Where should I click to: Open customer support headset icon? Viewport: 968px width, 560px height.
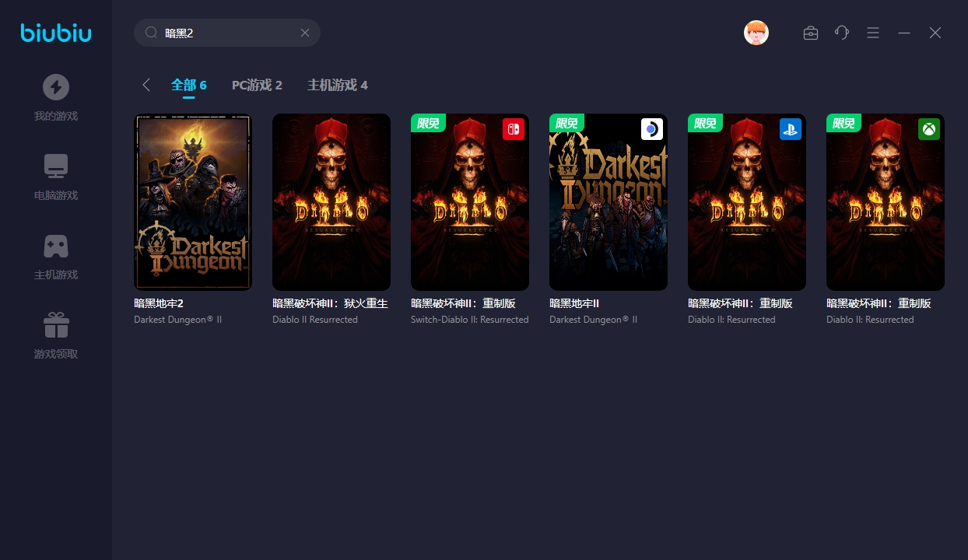[x=841, y=33]
